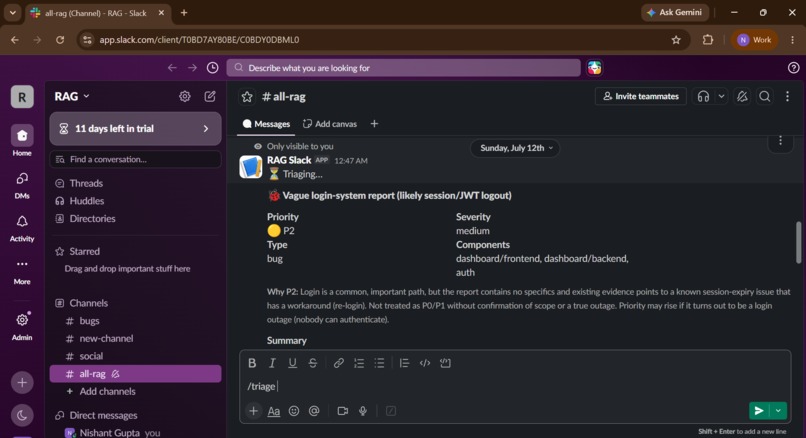Search within the channel using magnifier
The image size is (806, 438).
coord(764,96)
